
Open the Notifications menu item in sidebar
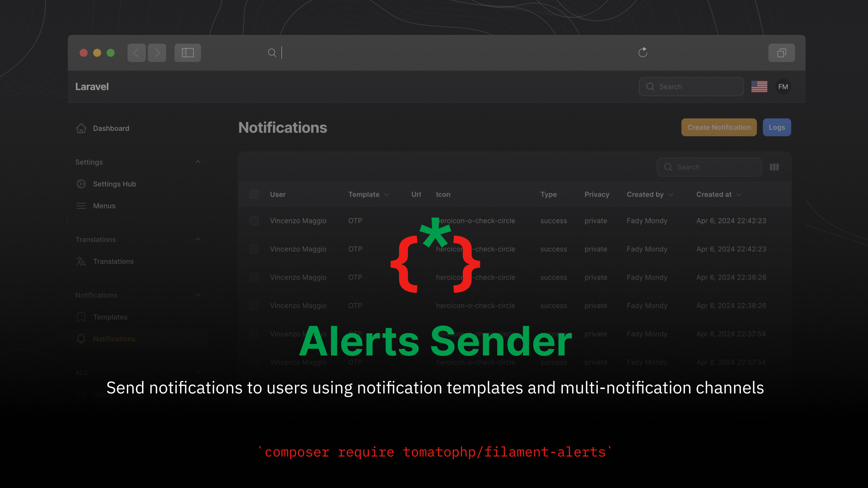click(114, 339)
